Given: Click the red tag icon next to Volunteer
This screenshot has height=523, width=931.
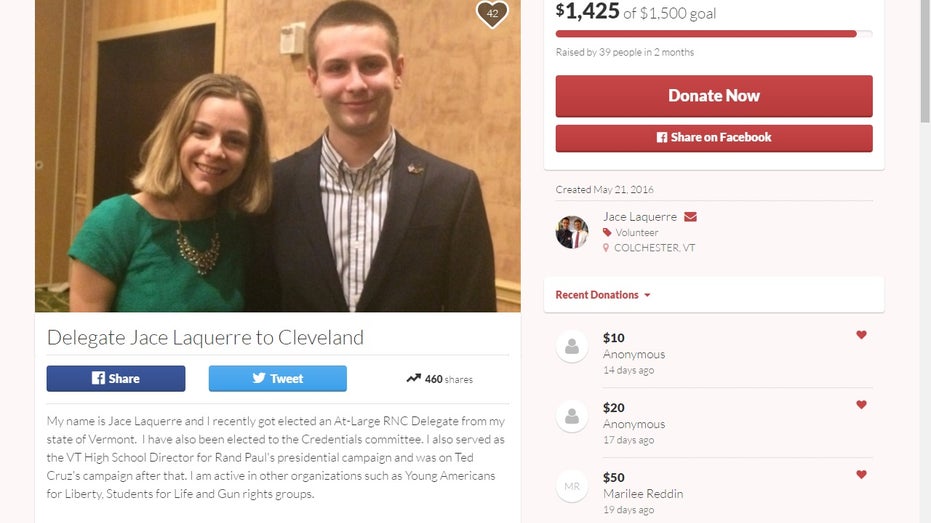Looking at the screenshot, I should pos(607,232).
